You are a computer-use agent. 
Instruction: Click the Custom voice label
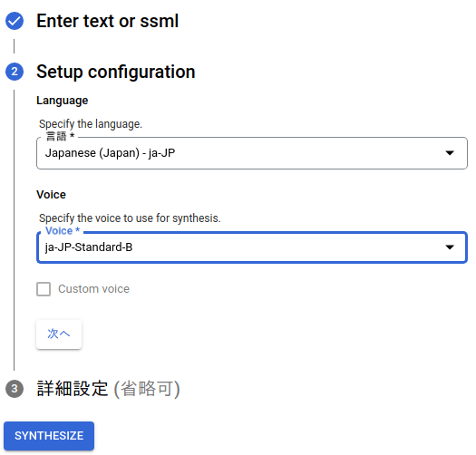[x=93, y=289]
